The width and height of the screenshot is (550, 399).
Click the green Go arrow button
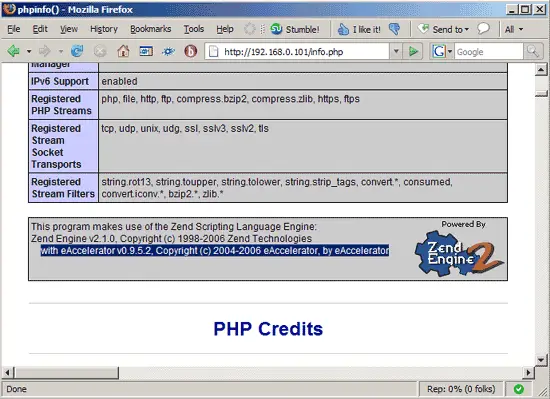pyautogui.click(x=413, y=52)
